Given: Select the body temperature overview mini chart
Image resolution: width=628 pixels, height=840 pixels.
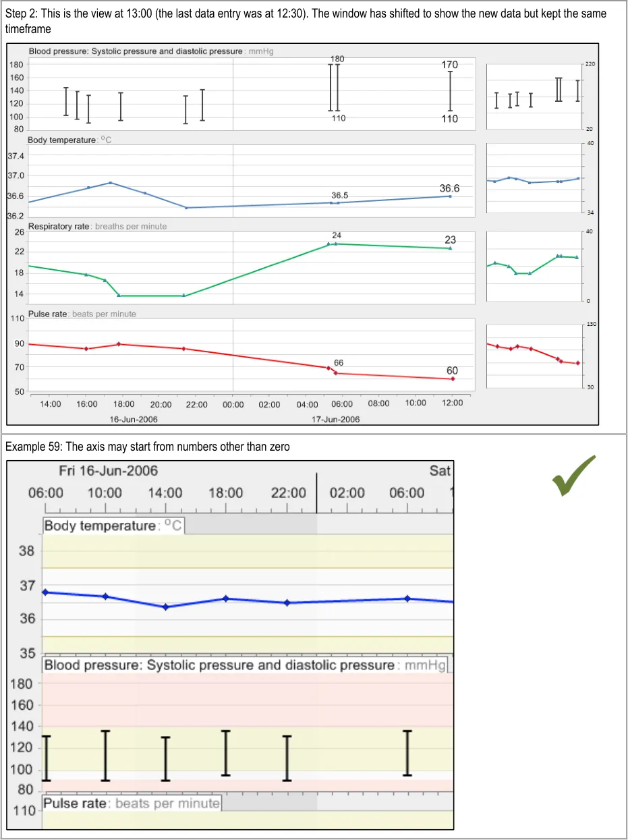Looking at the screenshot, I should pos(534,179).
